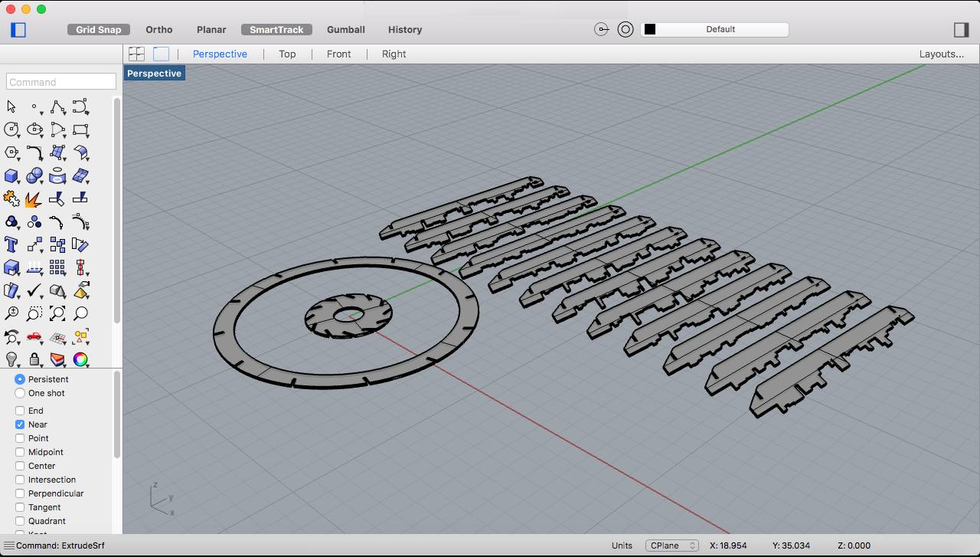980x557 pixels.
Task: Switch to single viewport layout icon
Action: 161,54
